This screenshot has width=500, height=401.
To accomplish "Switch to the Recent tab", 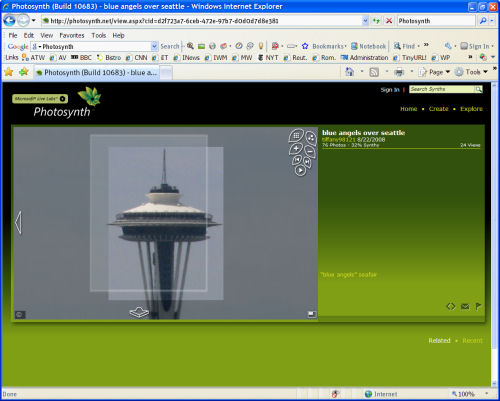I will [472, 340].
